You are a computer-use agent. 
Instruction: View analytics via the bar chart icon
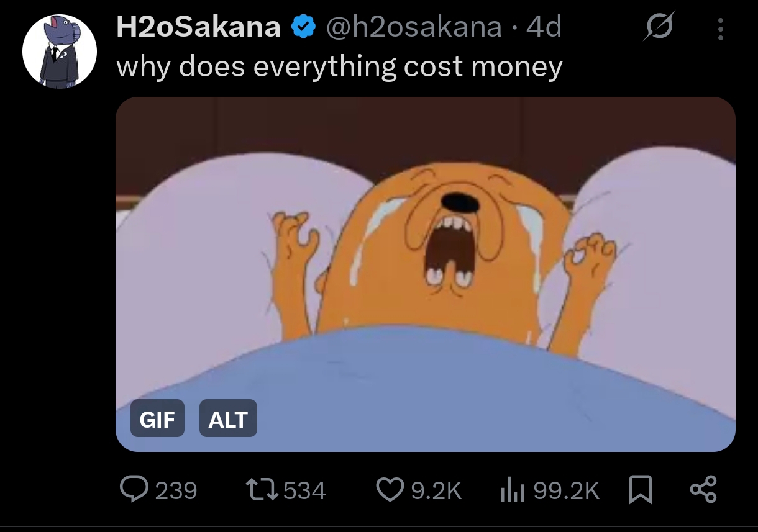[x=513, y=490]
